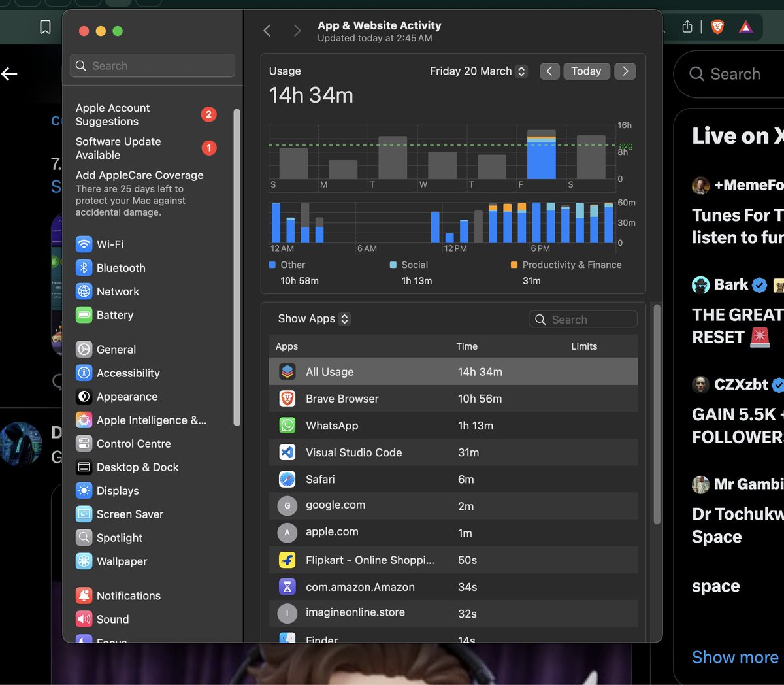784x685 pixels.
Task: Click the Flipkart app icon in list
Action: click(x=287, y=560)
